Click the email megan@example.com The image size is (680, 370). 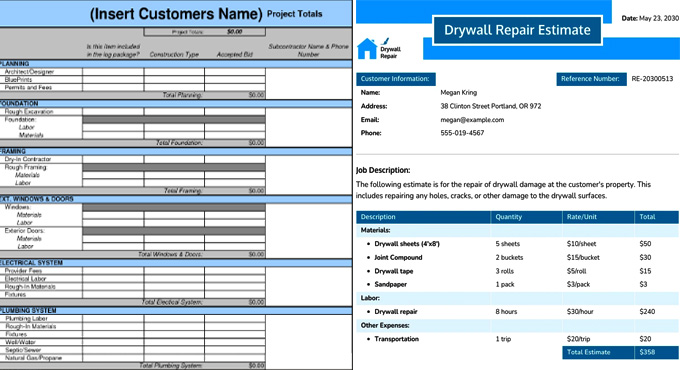(472, 120)
